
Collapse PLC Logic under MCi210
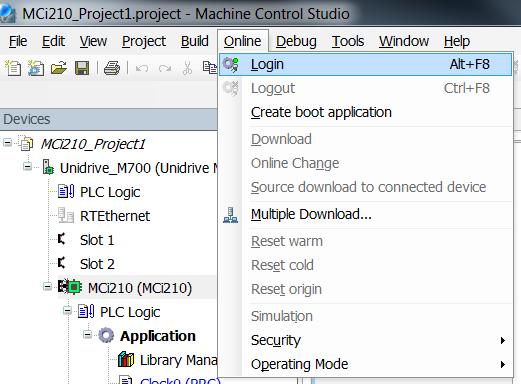[x=67, y=311]
